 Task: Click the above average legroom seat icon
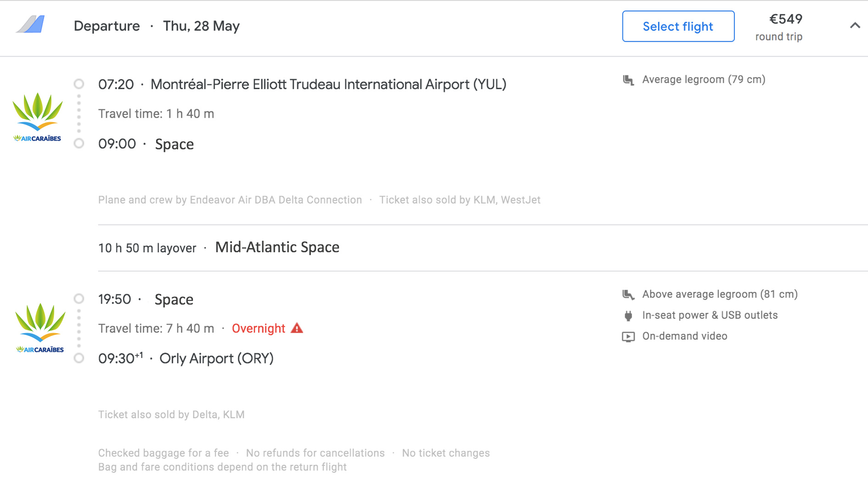click(628, 294)
